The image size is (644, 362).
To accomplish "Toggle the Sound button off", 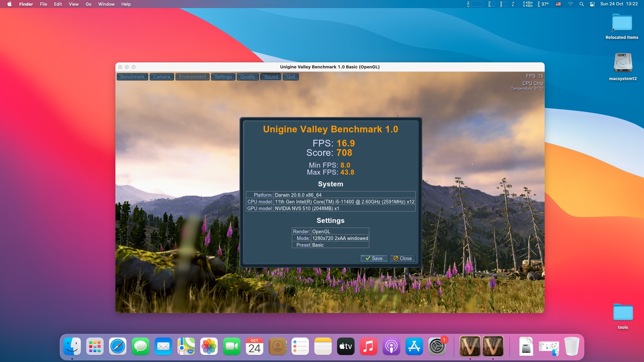I will point(271,77).
